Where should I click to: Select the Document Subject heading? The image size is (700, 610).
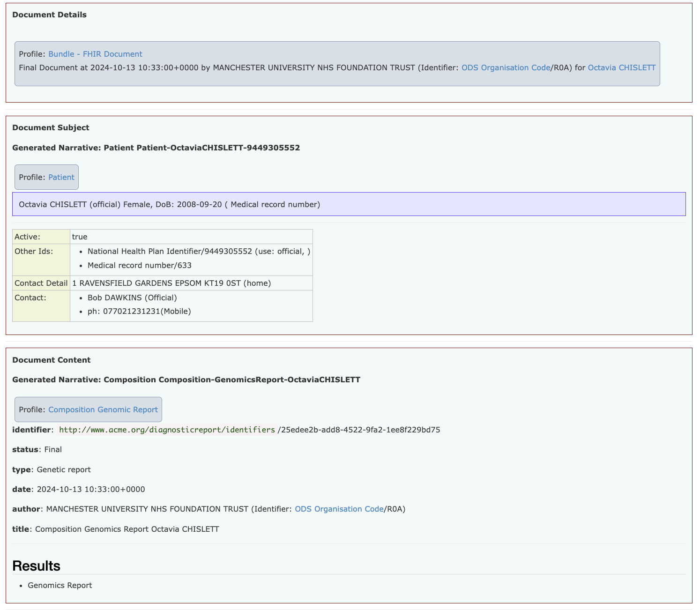[x=51, y=127]
